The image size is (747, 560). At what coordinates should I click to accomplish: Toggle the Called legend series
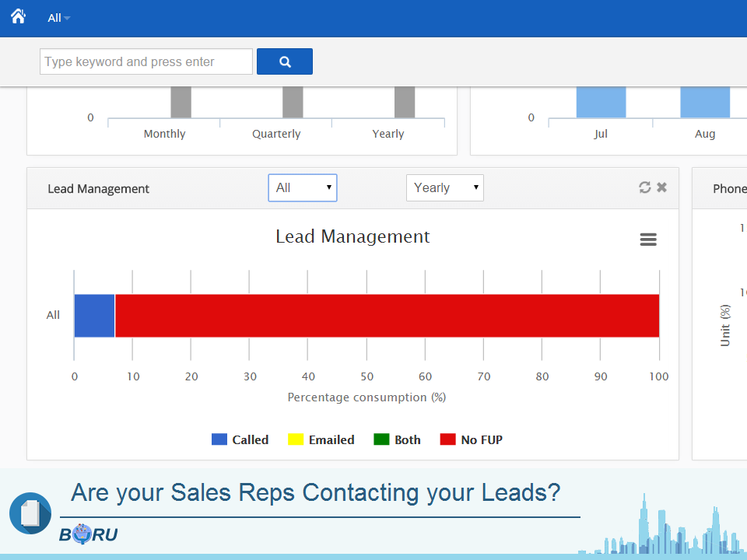point(240,439)
